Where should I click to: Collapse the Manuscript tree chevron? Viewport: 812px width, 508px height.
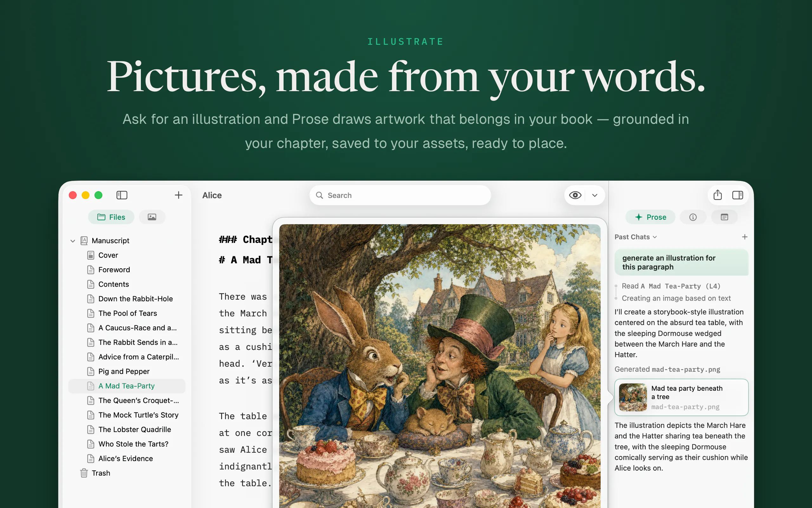coord(72,241)
